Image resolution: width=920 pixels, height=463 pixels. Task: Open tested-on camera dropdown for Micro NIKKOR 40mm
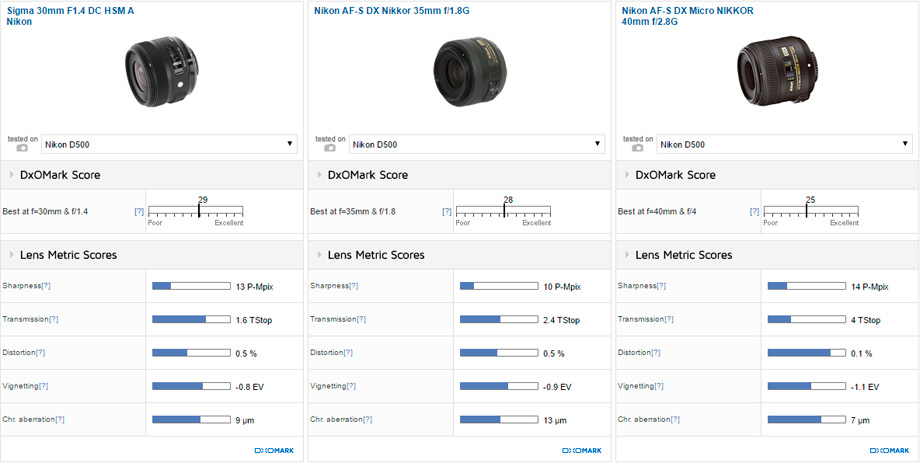click(x=784, y=144)
